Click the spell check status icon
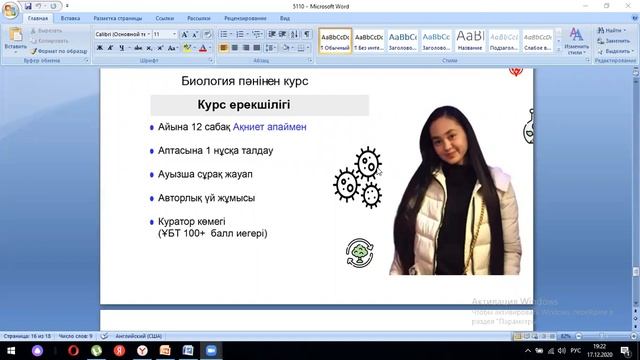This screenshot has width=640, height=360. [x=104, y=336]
